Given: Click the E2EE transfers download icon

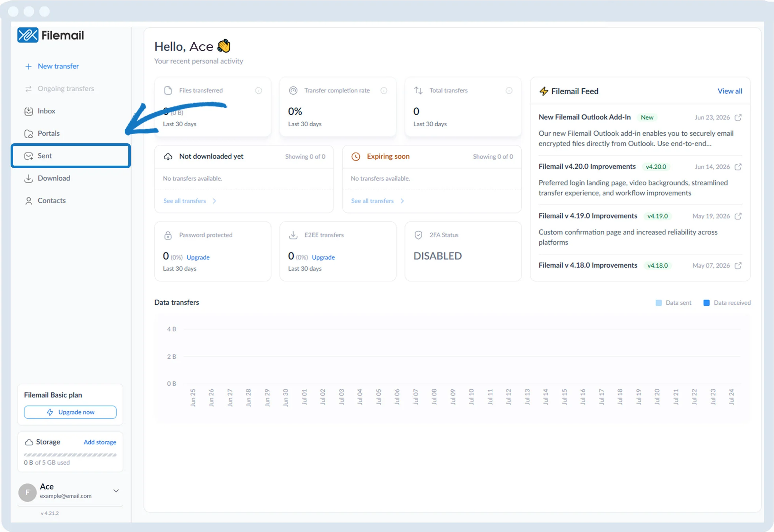Looking at the screenshot, I should click(293, 235).
